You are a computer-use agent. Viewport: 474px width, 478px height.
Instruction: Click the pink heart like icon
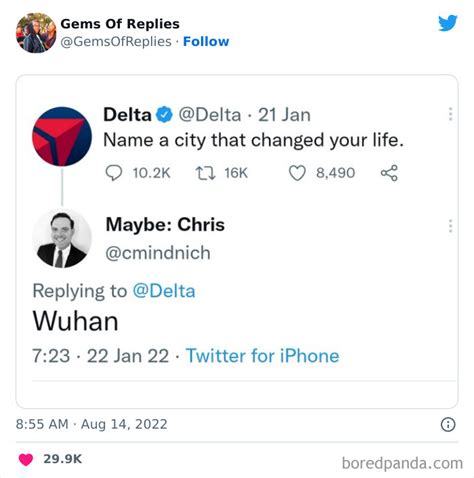click(x=26, y=459)
